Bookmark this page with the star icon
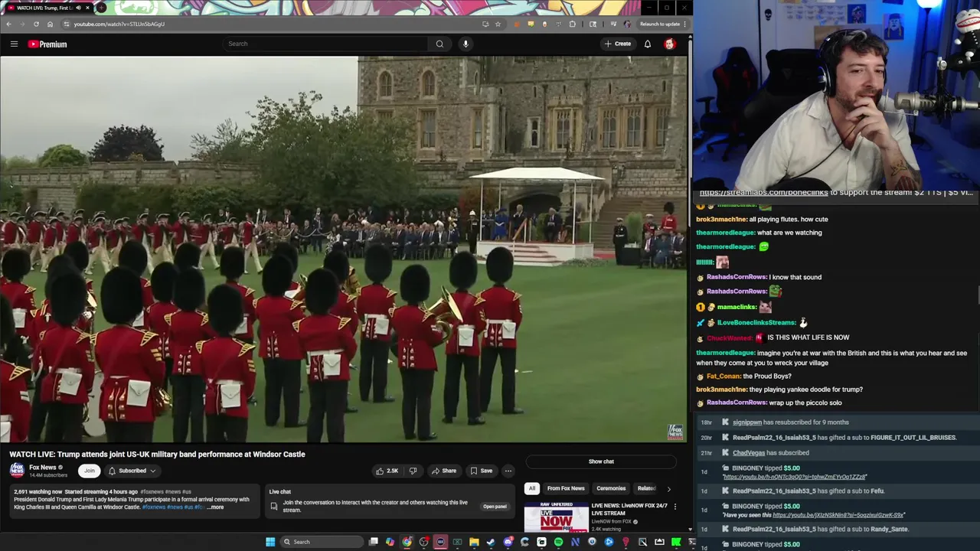This screenshot has width=980, height=551. pyautogui.click(x=498, y=24)
